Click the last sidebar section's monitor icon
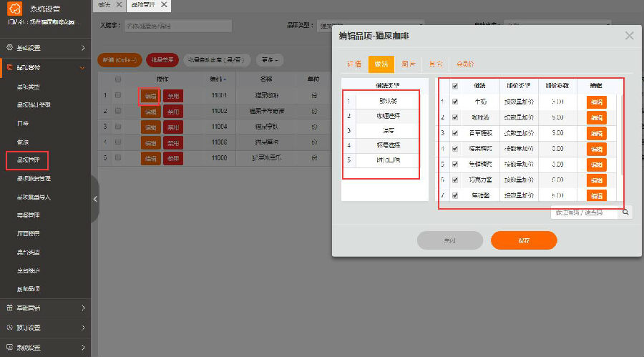 (x=9, y=348)
